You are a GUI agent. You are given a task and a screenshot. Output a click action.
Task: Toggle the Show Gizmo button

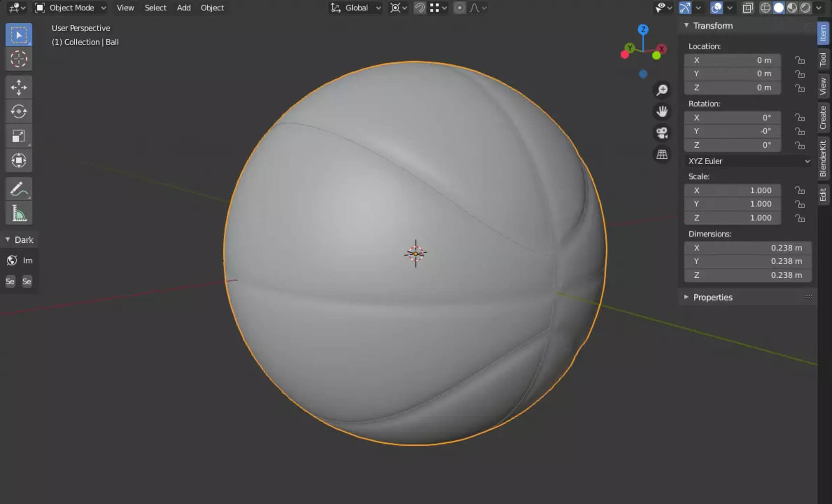[685, 8]
